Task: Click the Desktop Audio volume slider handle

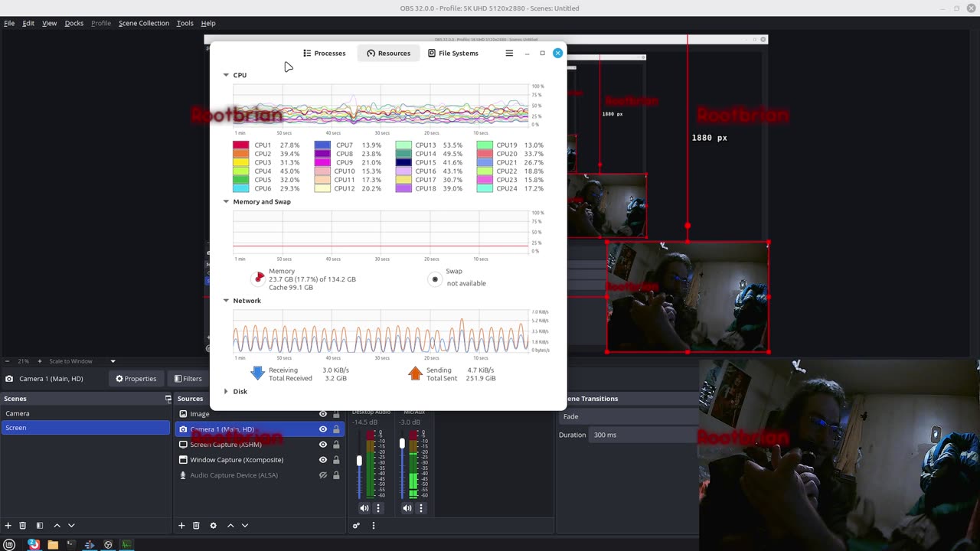Action: click(x=359, y=461)
